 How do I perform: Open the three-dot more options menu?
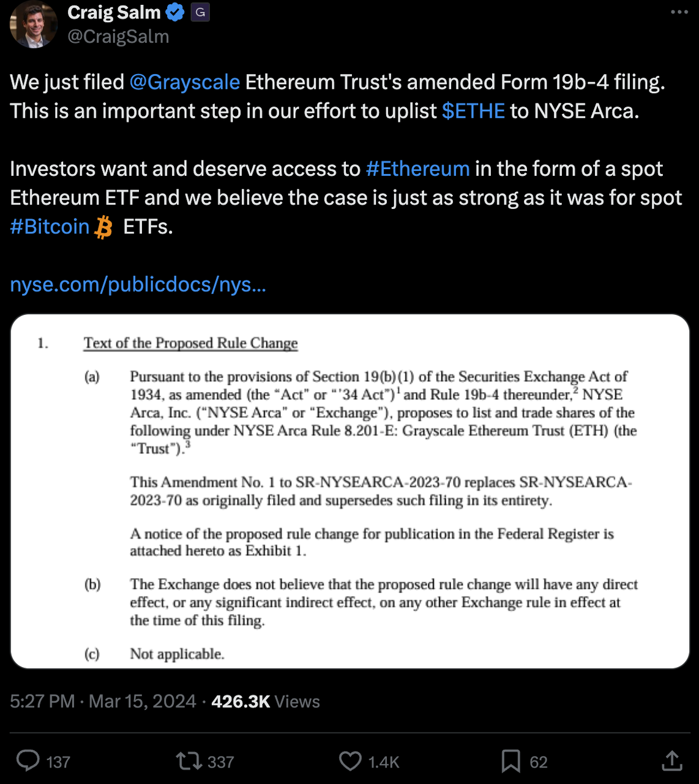pos(679,12)
